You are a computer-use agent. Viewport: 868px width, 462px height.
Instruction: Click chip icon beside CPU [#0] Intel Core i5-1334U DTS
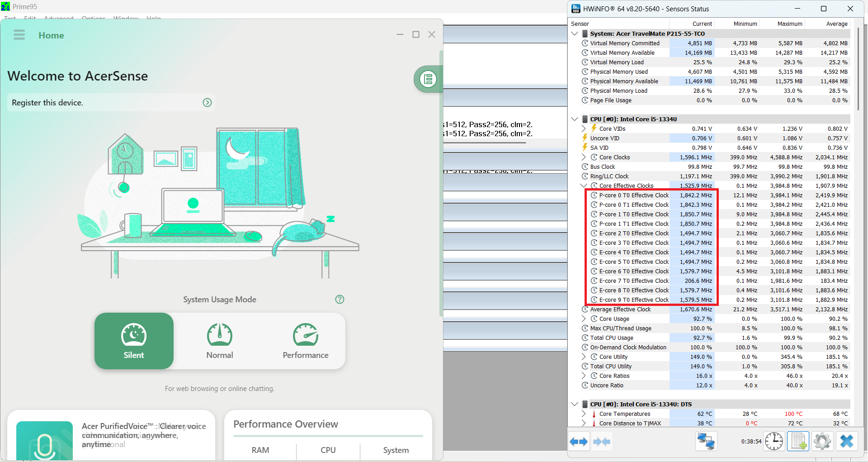[585, 404]
